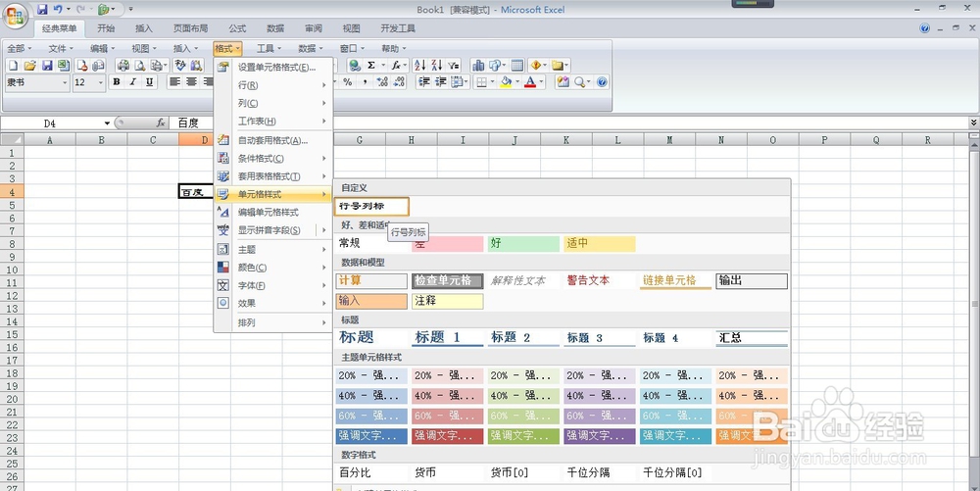
Task: Insert hyperlink using the globe icon
Action: (355, 65)
